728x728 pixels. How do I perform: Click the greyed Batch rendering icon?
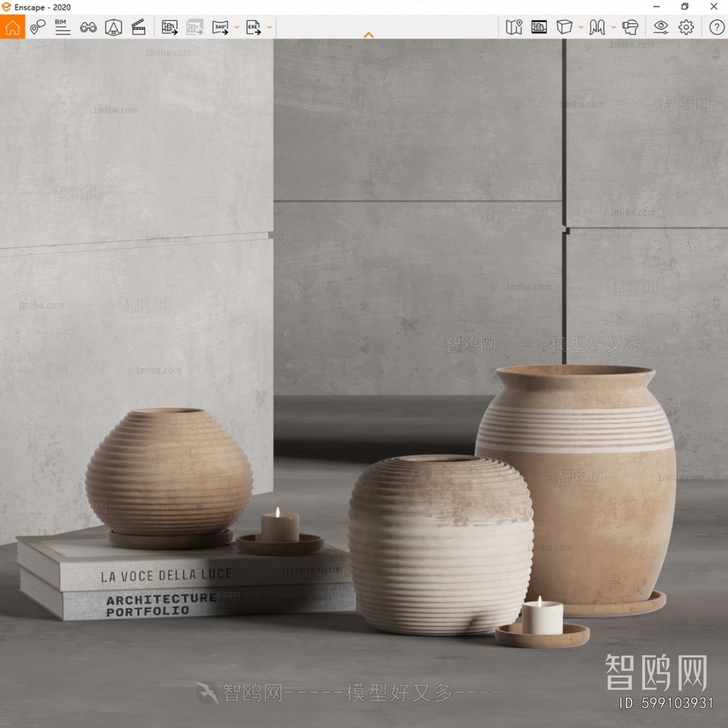[195, 27]
